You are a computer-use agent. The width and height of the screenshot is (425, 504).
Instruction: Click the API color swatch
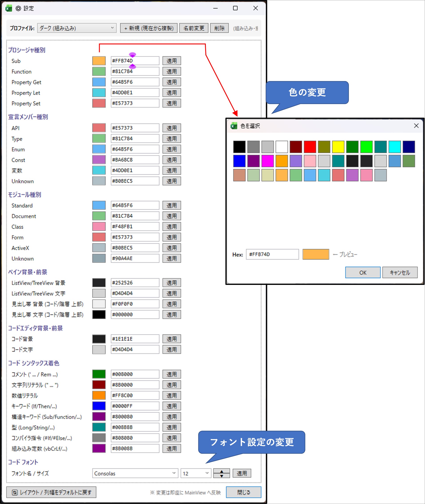(x=99, y=128)
